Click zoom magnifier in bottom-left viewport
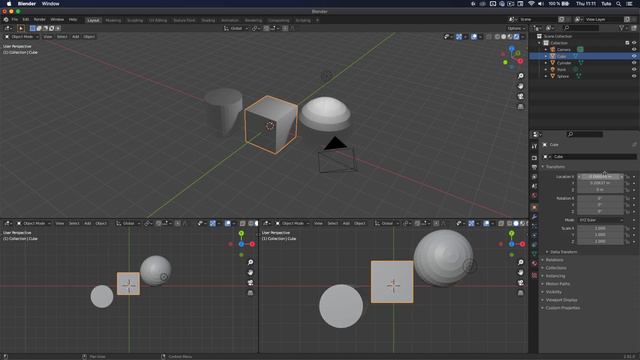Screen dimensions: 640x360 250,262
